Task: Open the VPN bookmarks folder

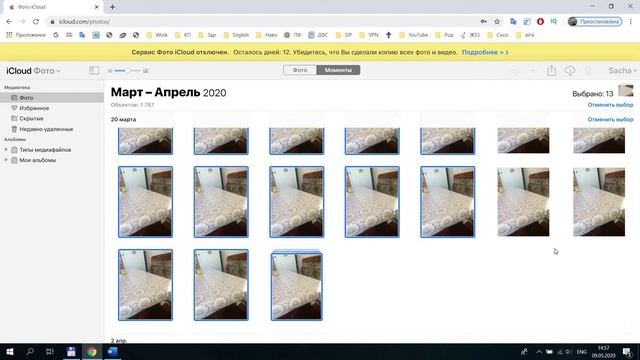Action: pos(369,35)
